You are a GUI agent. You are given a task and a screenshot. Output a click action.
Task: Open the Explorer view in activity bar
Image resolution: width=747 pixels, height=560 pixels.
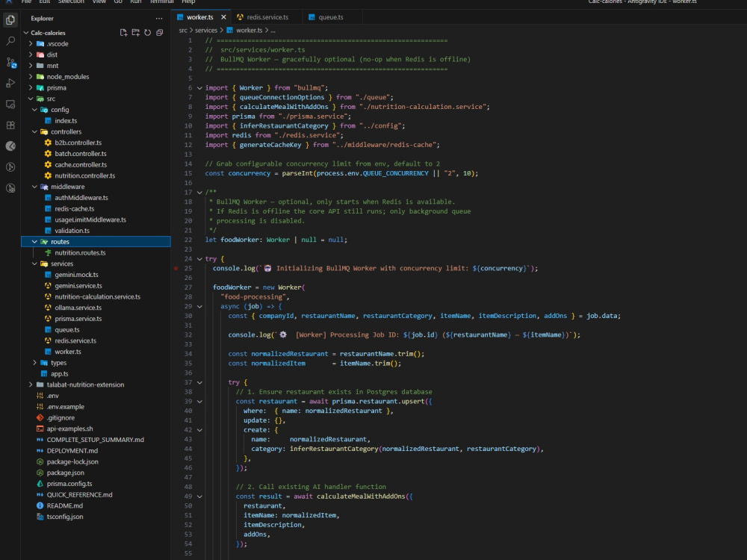pos(10,20)
